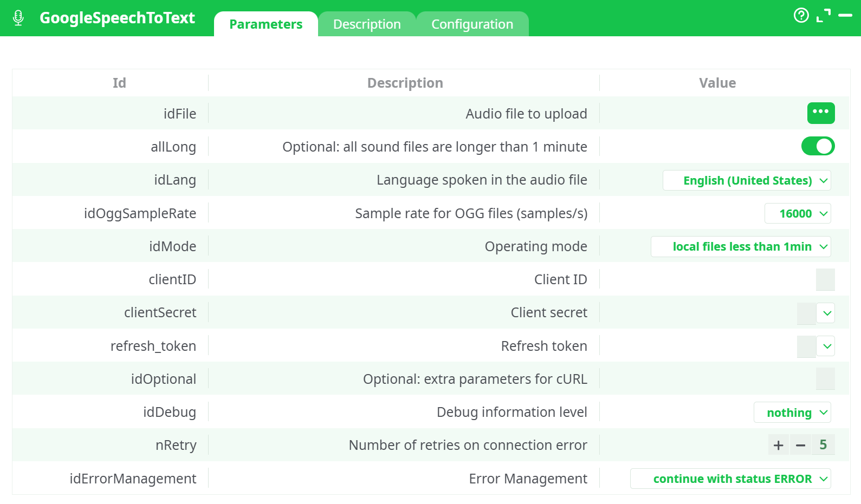
Task: Click the expand to fullscreen icon
Action: 823,16
